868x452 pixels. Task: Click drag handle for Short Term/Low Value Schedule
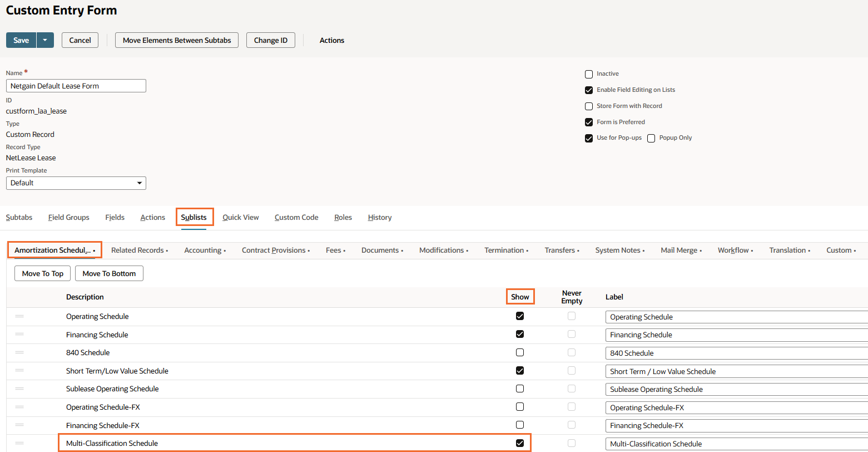click(19, 371)
